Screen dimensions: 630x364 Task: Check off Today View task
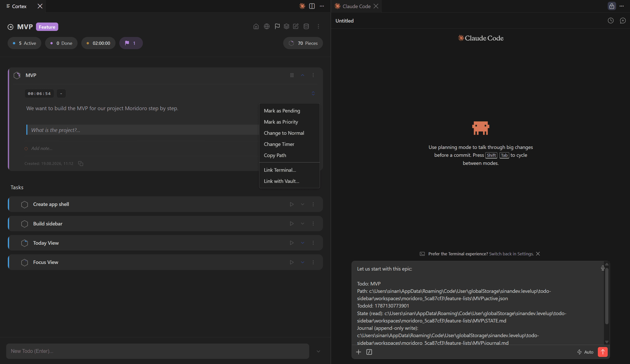[x=25, y=243]
